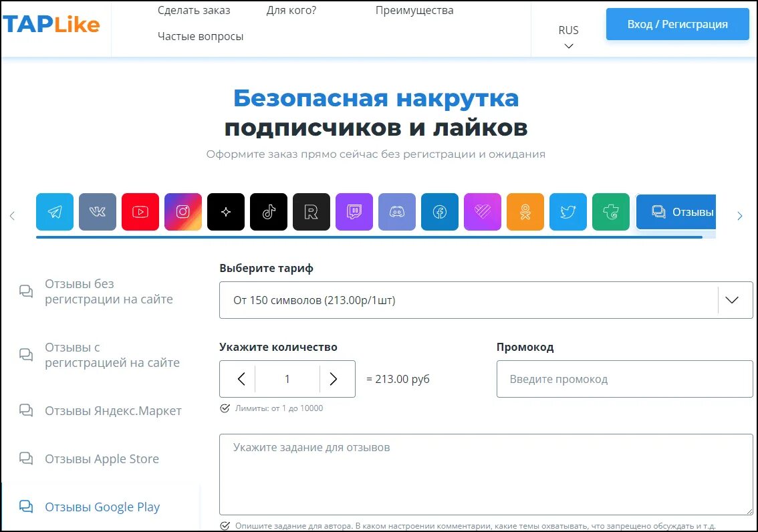
Task: Select Отзывы Apple Store option
Action: [102, 458]
